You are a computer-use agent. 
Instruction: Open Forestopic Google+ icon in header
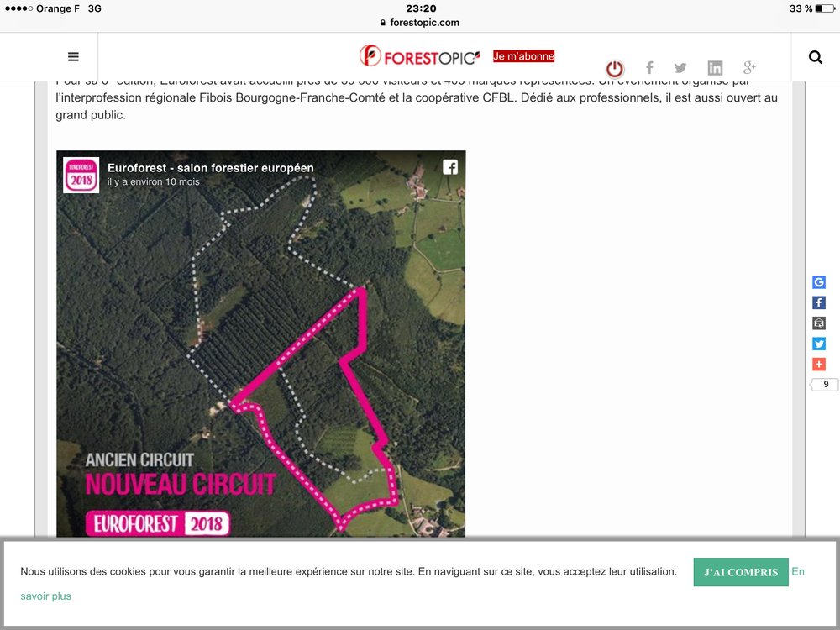[x=749, y=67]
